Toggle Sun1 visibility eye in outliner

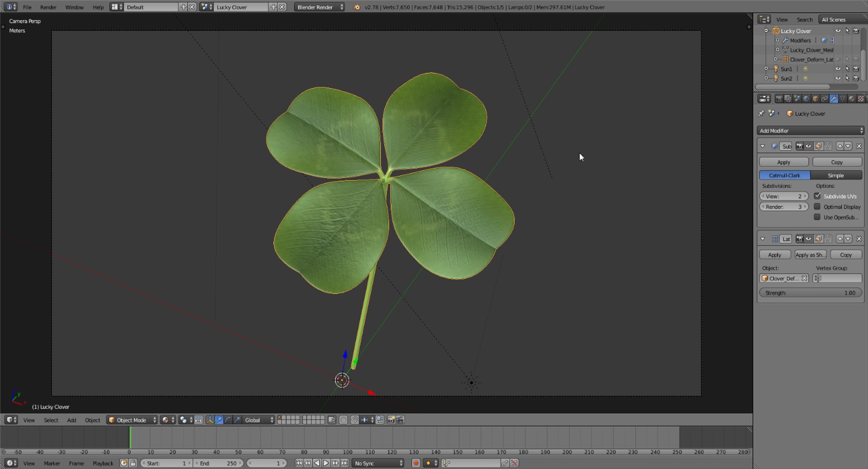point(838,69)
